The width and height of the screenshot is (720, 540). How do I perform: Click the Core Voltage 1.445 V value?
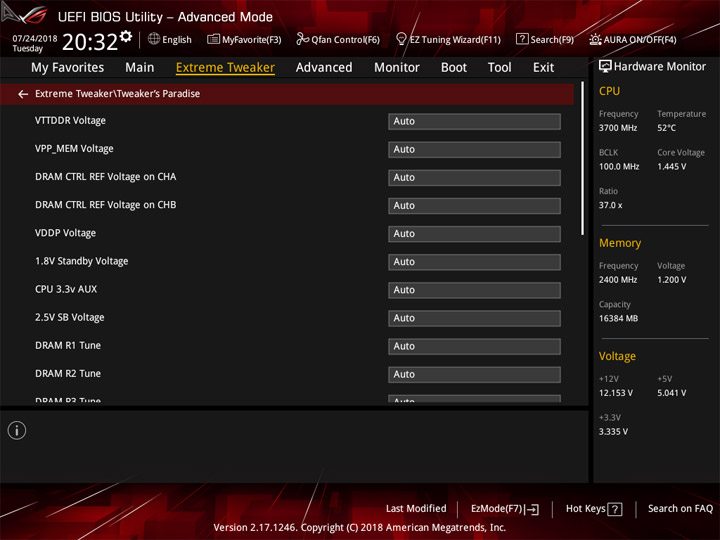coord(672,167)
